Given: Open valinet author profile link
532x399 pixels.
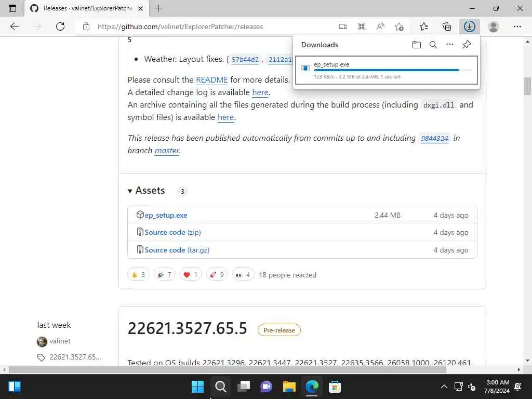Looking at the screenshot, I should point(60,341).
